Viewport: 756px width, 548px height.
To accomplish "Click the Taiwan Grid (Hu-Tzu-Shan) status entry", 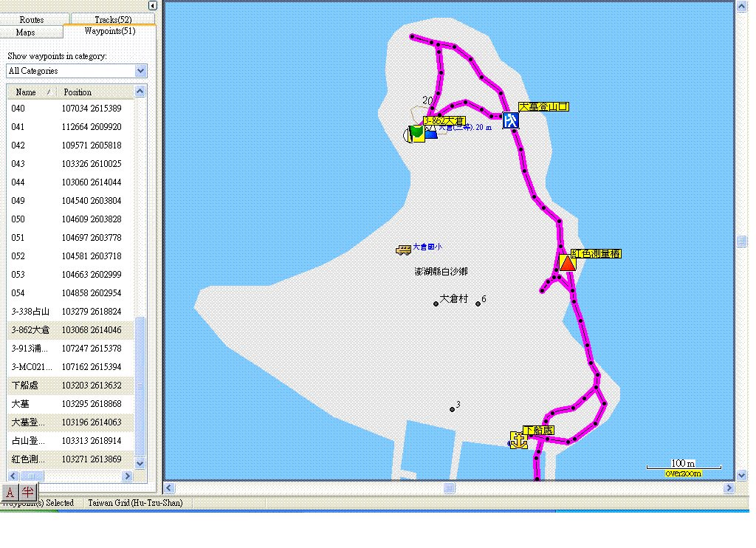I will (136, 503).
